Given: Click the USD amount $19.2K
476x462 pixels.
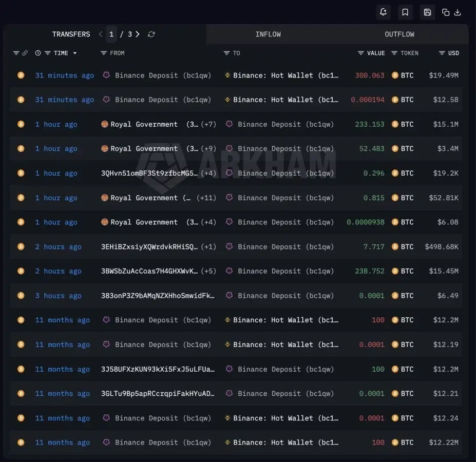Looking at the screenshot, I should [x=446, y=174].
